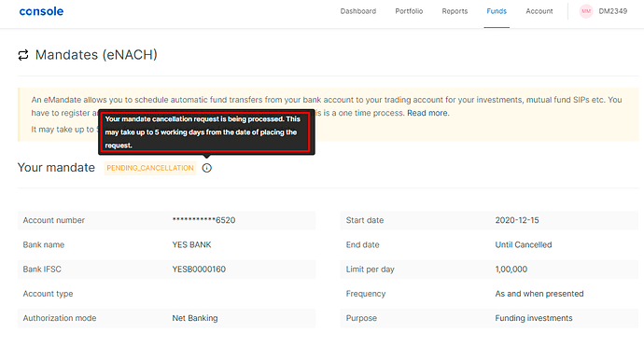
Task: Click the 1,00,000 daily limit value
Action: pyautogui.click(x=511, y=270)
